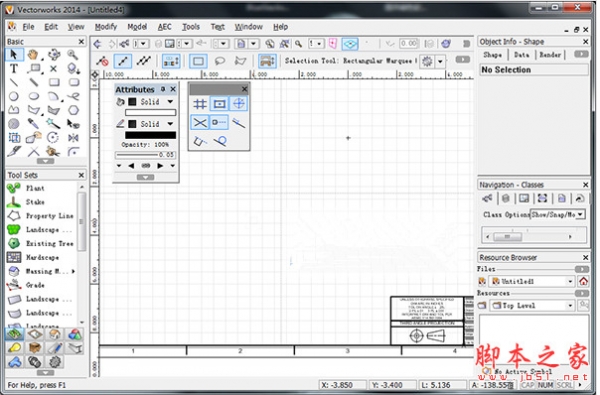This screenshot has width=600, height=395.
Task: Choose the Mirror tool in Basic palette
Action: [x=73, y=137]
